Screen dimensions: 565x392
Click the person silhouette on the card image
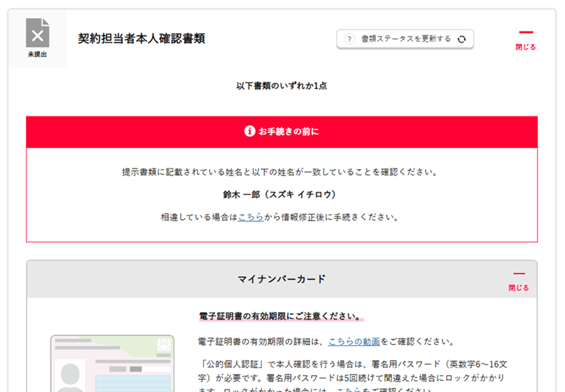[70, 375]
